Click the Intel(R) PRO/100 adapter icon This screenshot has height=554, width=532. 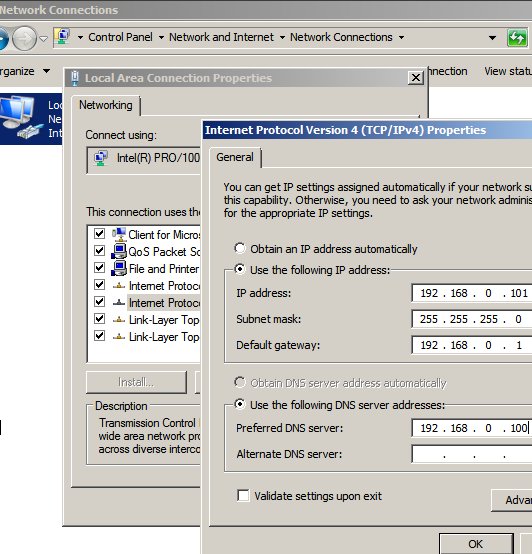101,158
